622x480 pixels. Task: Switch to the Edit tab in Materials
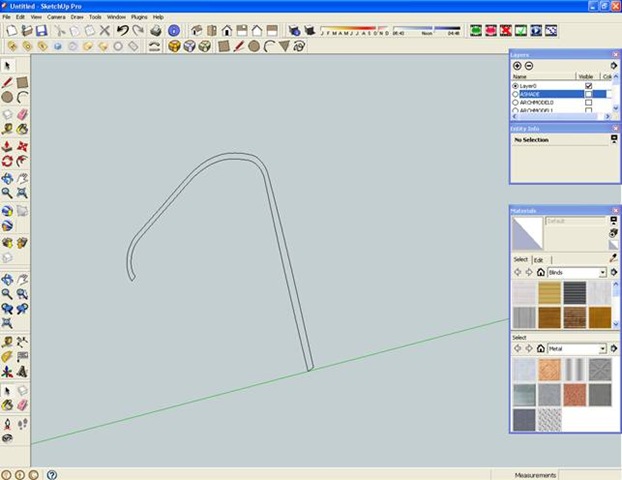coord(538,259)
